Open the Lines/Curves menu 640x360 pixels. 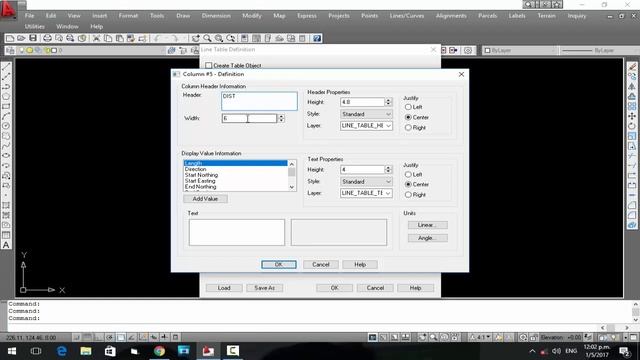(x=407, y=16)
